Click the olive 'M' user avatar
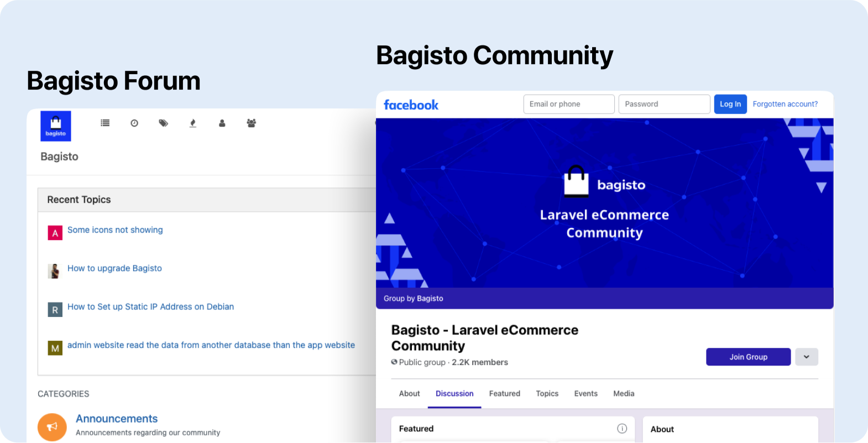Image resolution: width=868 pixels, height=443 pixels. point(55,348)
